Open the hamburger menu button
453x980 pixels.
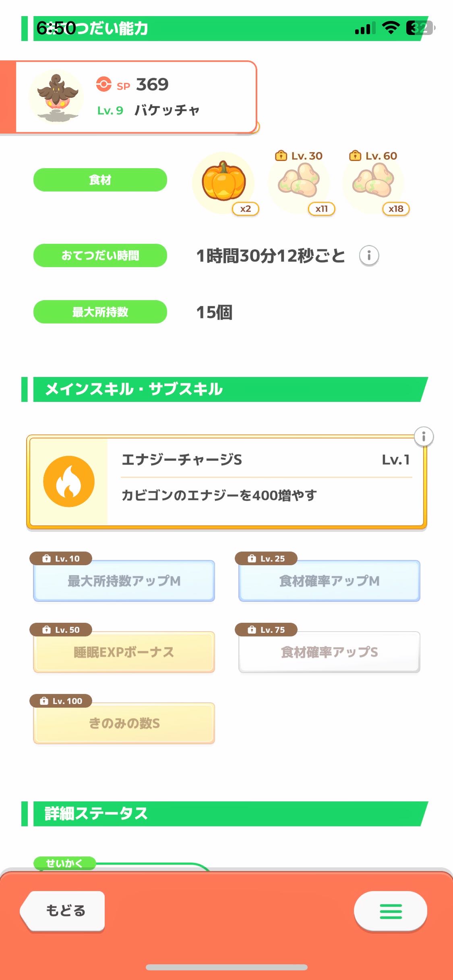coord(390,911)
